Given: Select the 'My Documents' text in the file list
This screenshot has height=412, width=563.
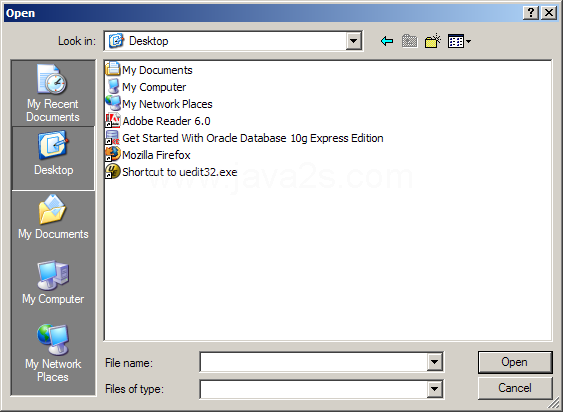Looking at the screenshot, I should tap(157, 70).
